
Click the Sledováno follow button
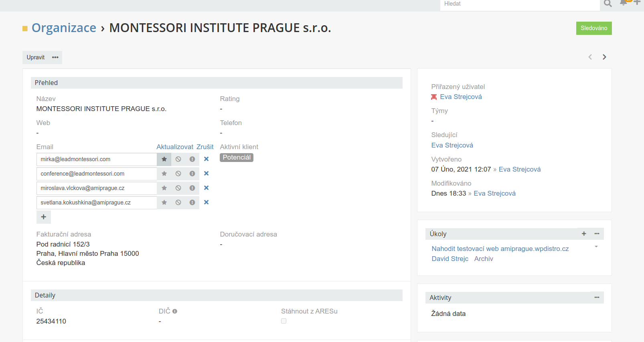[594, 28]
